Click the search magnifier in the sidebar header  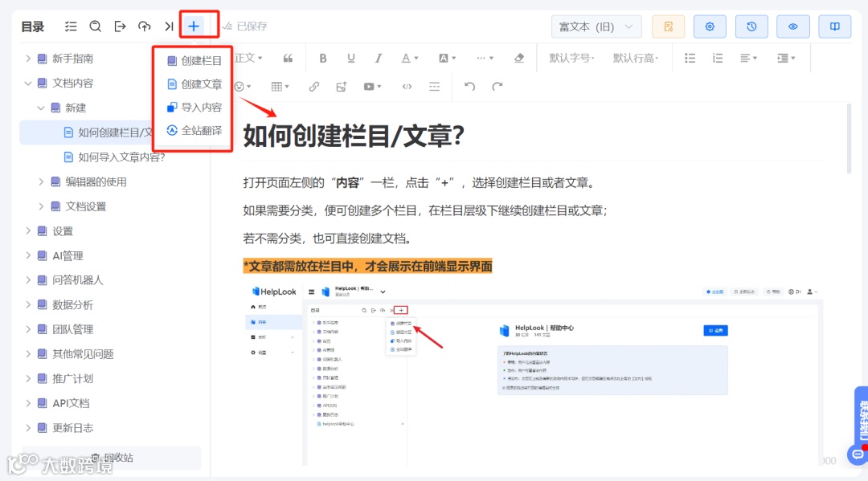(95, 26)
